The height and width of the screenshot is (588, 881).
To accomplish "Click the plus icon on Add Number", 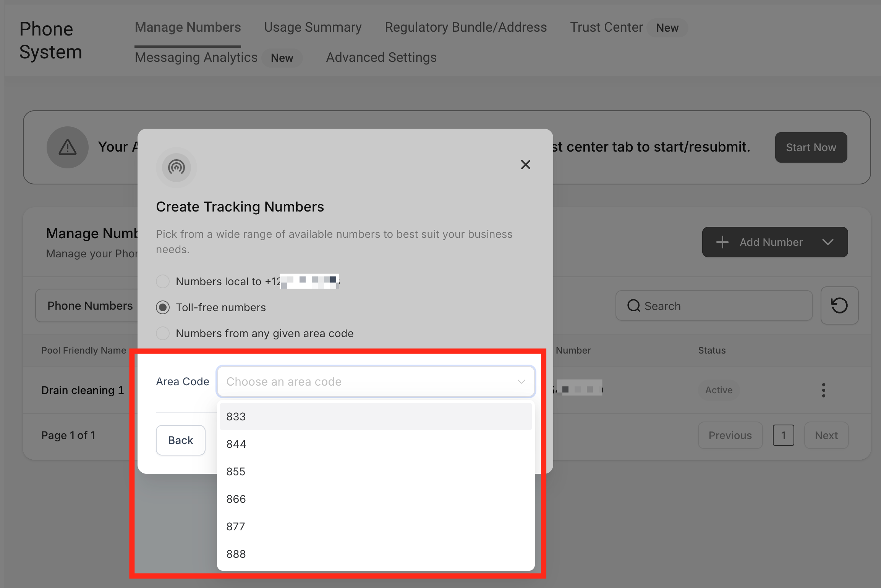I will tap(722, 242).
